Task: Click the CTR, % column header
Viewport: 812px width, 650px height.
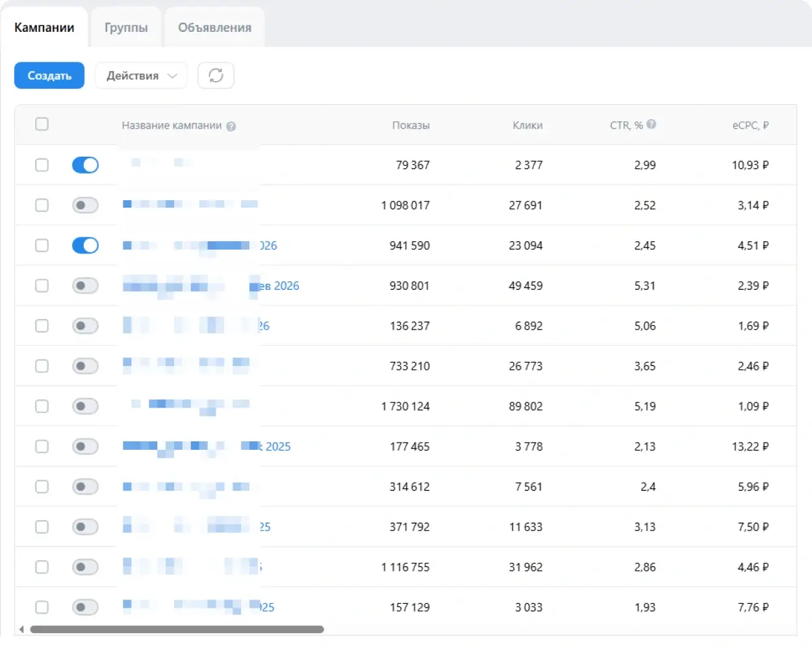Action: pyautogui.click(x=626, y=125)
